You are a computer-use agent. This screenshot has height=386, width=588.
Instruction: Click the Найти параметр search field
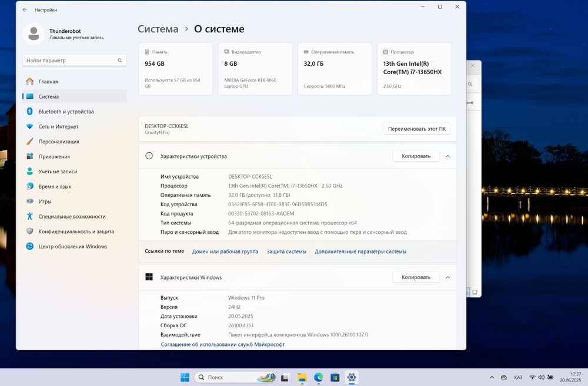[x=71, y=61]
